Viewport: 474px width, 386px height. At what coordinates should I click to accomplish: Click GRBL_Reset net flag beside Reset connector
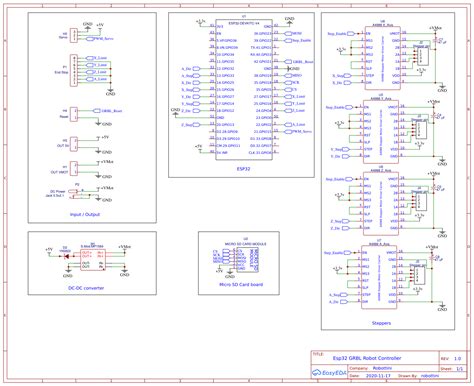[x=107, y=111]
